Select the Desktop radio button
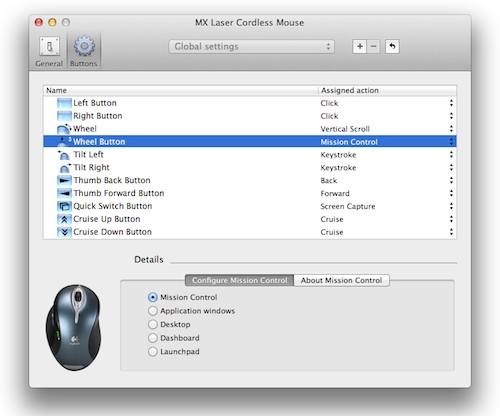This screenshot has height=416, width=500. pos(153,324)
